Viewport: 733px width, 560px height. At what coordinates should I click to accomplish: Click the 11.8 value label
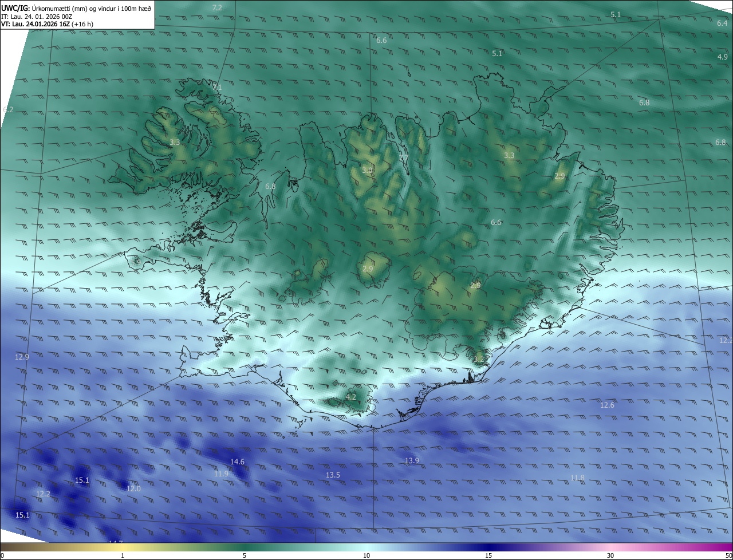(x=577, y=478)
